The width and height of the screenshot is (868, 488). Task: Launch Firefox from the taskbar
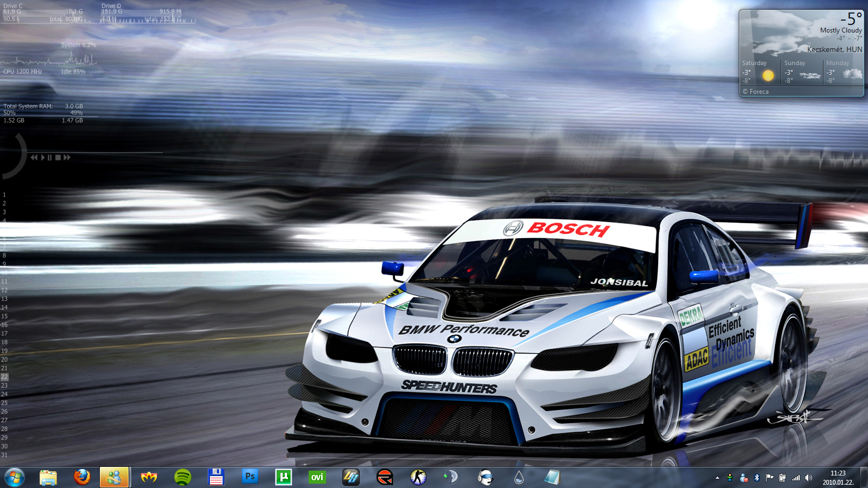pyautogui.click(x=82, y=477)
